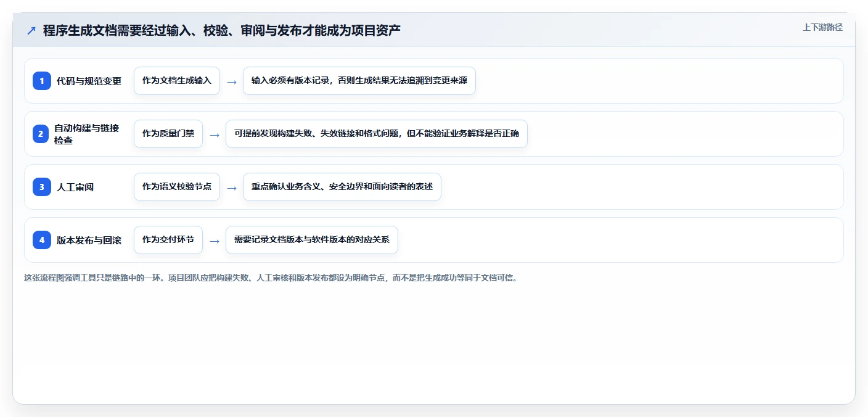The width and height of the screenshot is (868, 417).
Task: Click the footer note starting with 这张流程图强调
Action: [271, 278]
